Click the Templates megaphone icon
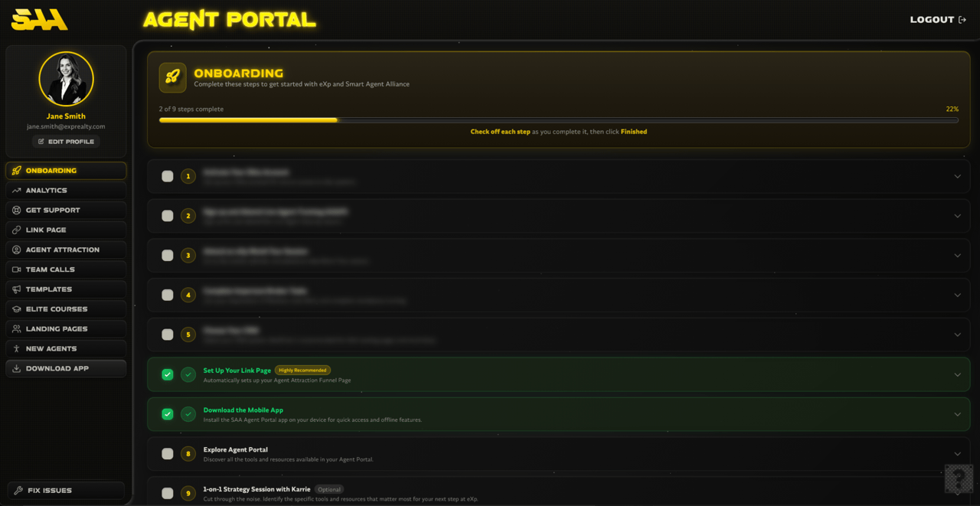980x506 pixels. [15, 289]
